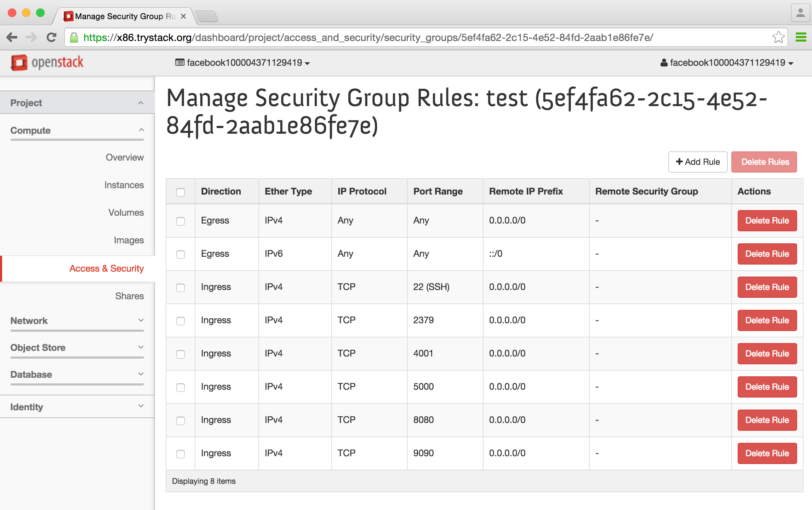Check the Egress IPv4 rule checkbox

[181, 221]
